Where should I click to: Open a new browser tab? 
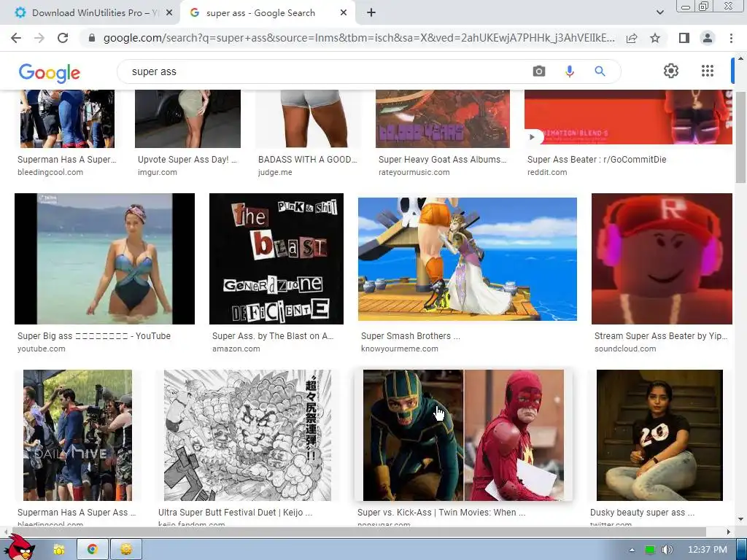point(371,13)
